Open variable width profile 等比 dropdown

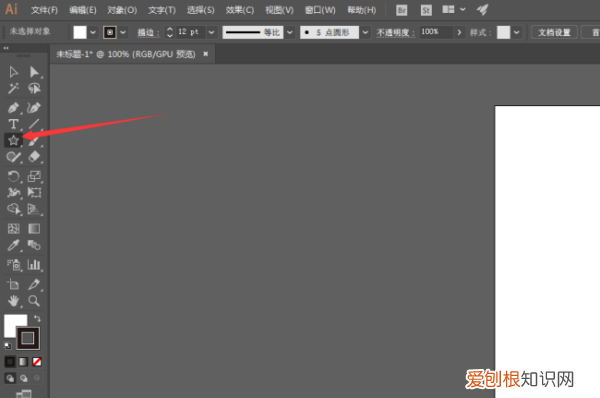[x=290, y=33]
